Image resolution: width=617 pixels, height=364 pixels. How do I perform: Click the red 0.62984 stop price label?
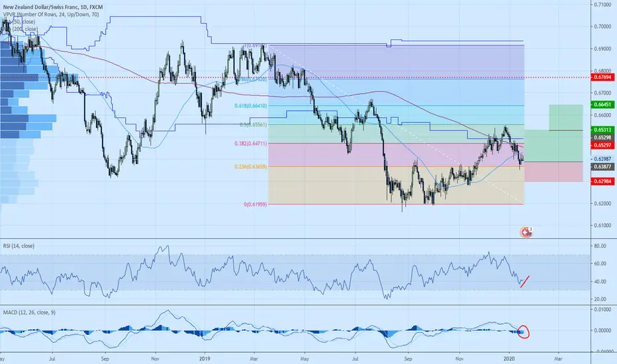602,181
